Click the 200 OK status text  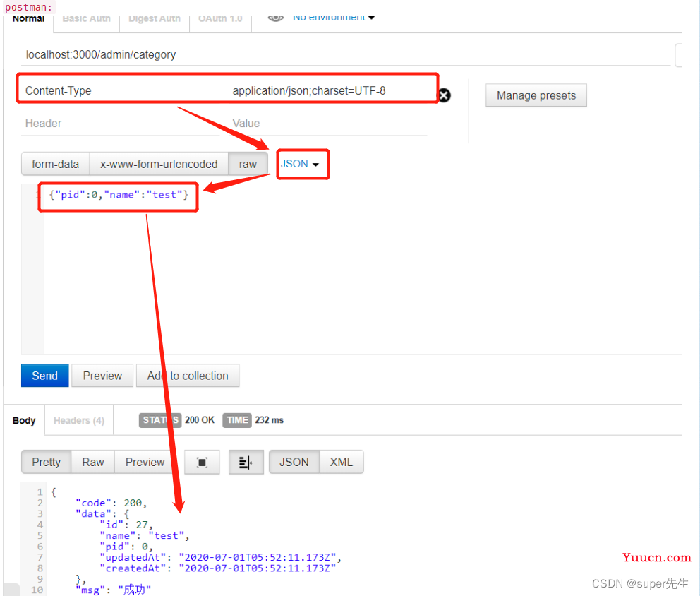tap(200, 420)
